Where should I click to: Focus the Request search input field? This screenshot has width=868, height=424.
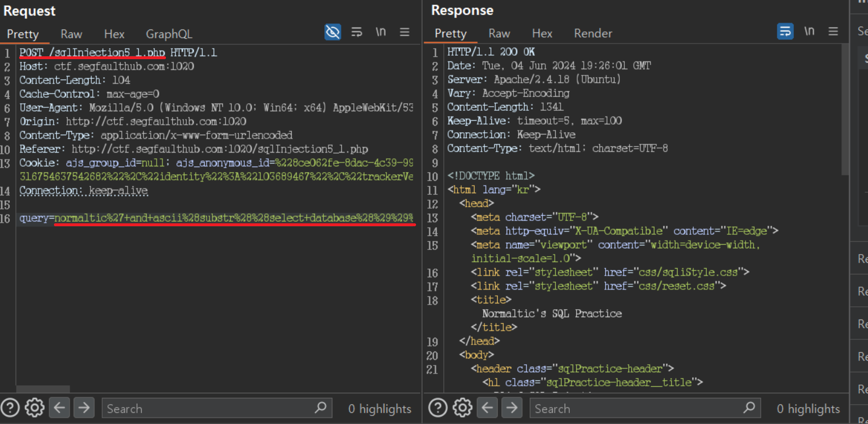pyautogui.click(x=216, y=408)
